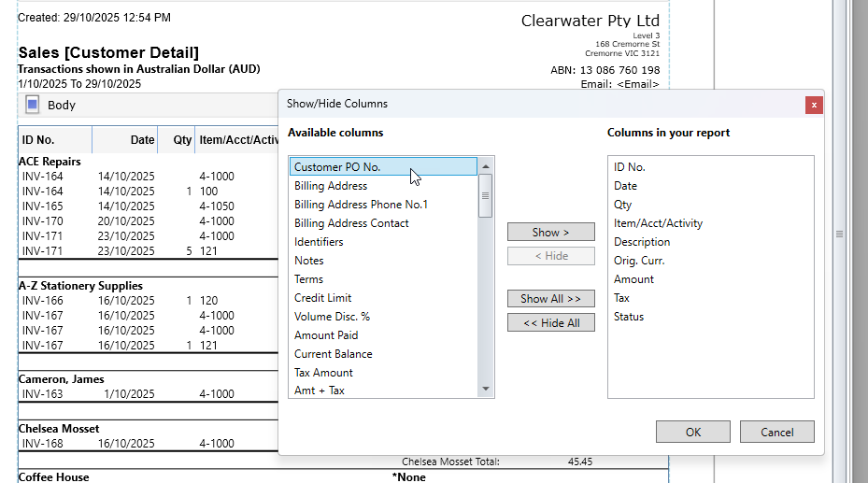Screen dimensions: 868x483
Task: Select Billing Address in available columns
Action: (x=331, y=186)
